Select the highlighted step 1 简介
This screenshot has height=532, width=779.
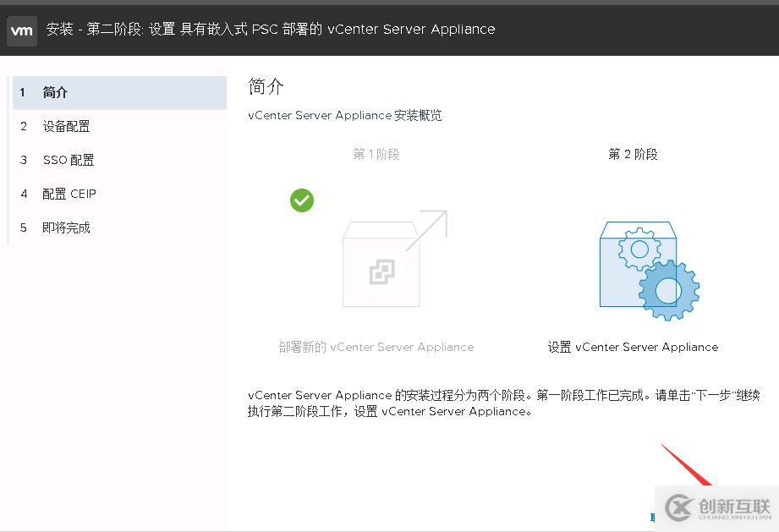[x=55, y=92]
